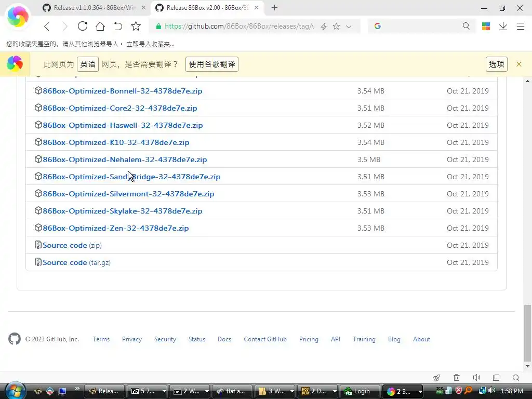Download 86Box-Optimized-K10-32 zip

[x=116, y=142]
